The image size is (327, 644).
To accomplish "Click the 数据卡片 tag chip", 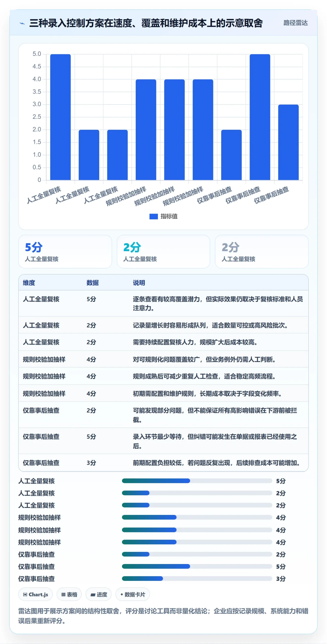I will [x=132, y=594].
